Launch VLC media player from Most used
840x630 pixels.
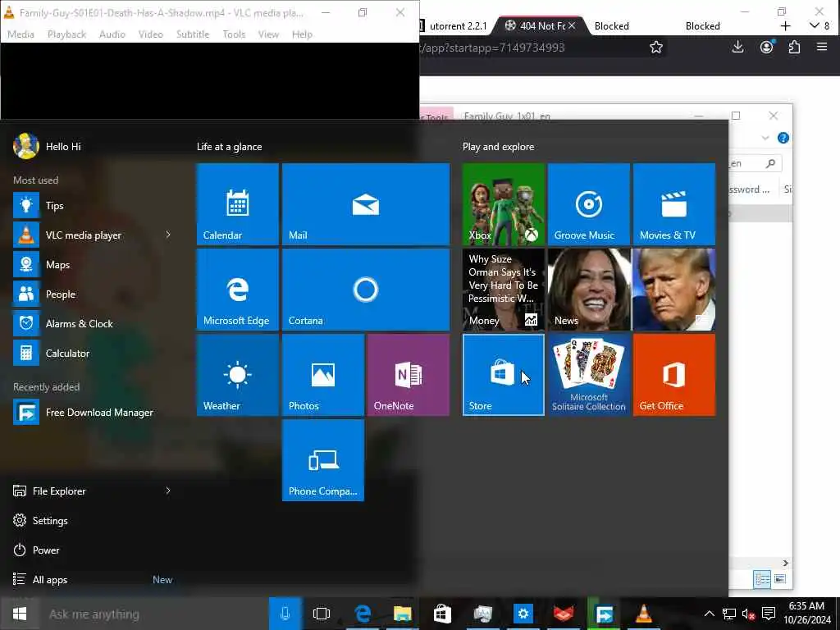[x=83, y=235]
